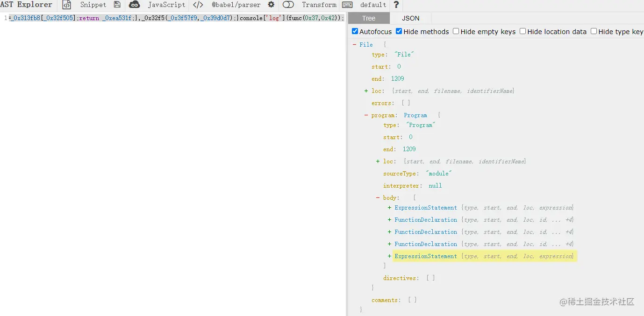The image size is (644, 316).
Task: Collapse the program node
Action: click(x=366, y=115)
